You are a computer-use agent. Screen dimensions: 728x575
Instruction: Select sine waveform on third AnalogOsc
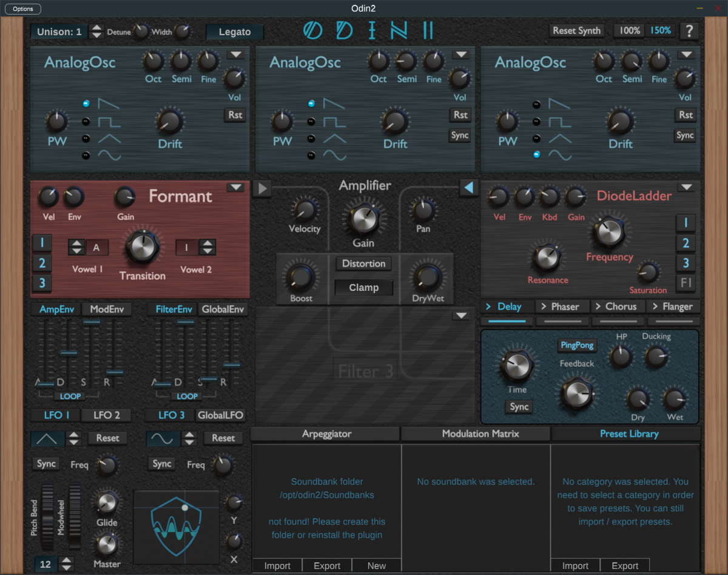(x=537, y=155)
